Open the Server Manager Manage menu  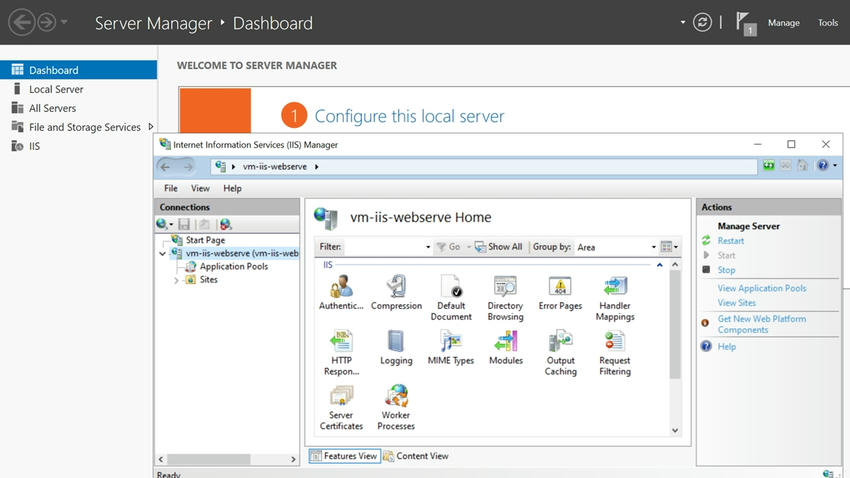tap(783, 23)
